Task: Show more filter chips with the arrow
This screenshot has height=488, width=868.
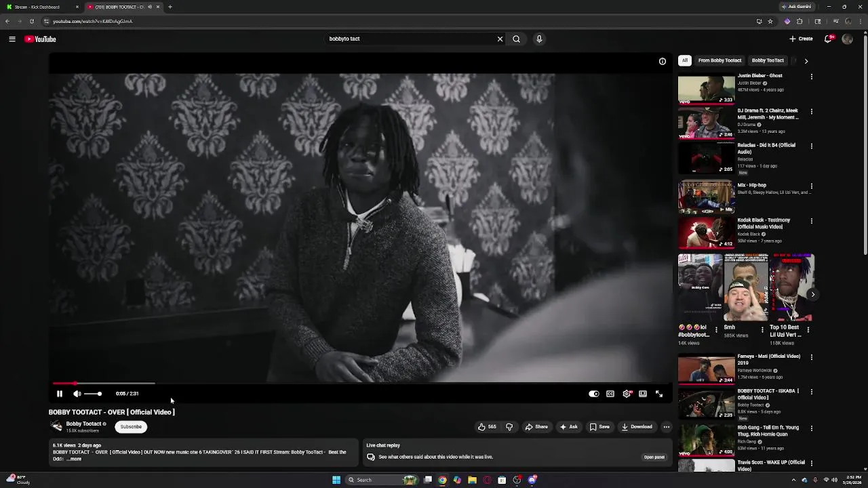Action: pos(806,61)
